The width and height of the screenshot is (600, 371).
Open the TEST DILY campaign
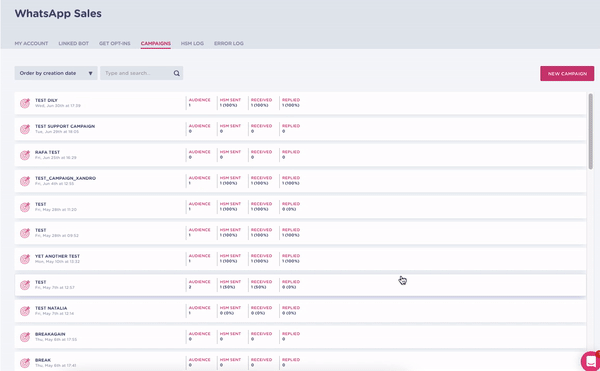point(300,103)
